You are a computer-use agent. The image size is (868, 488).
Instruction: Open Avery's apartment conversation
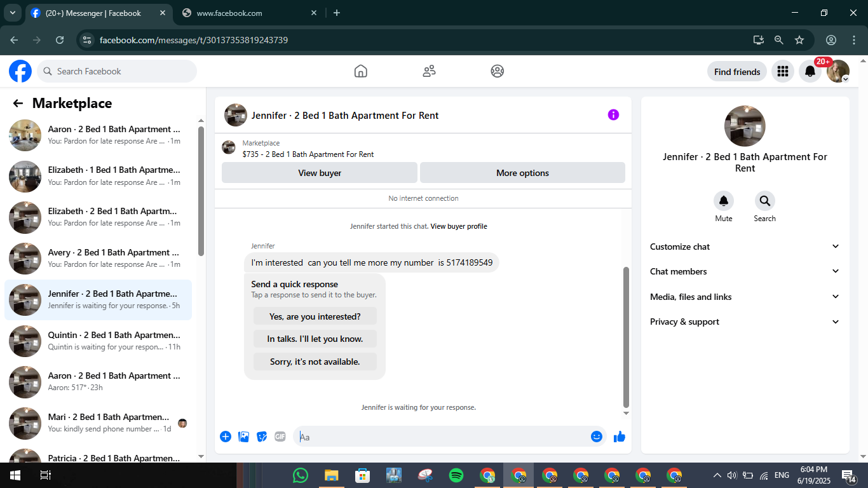point(98,259)
